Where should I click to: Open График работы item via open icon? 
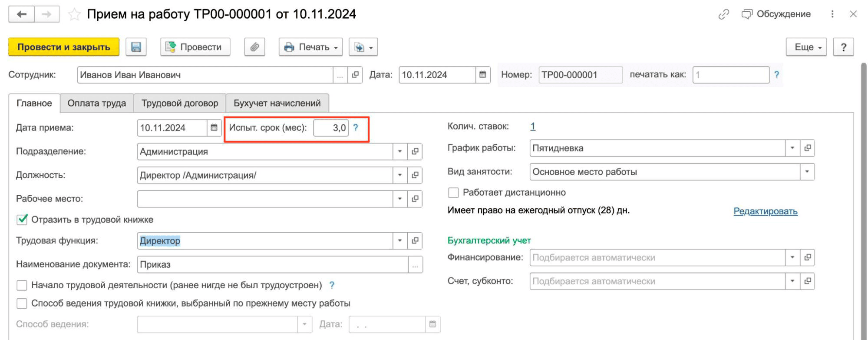click(807, 148)
